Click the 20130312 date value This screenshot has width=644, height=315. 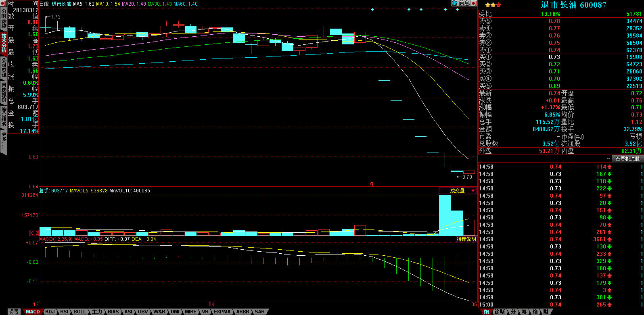click(x=26, y=10)
